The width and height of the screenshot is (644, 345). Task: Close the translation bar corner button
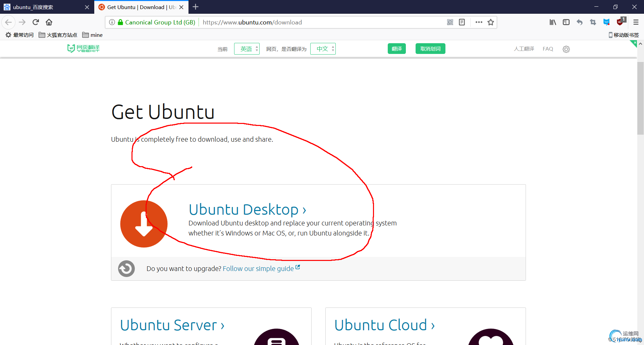point(634,43)
